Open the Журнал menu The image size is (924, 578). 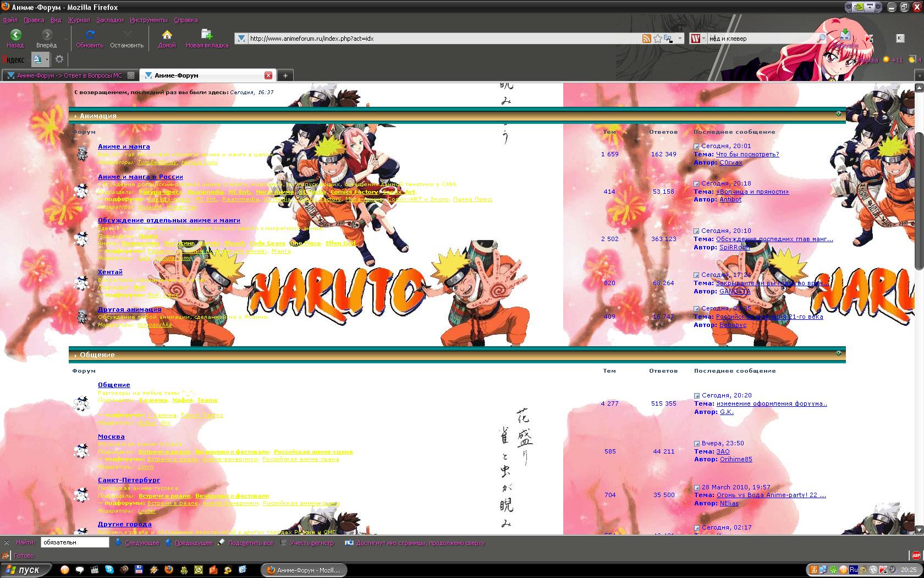[79, 20]
